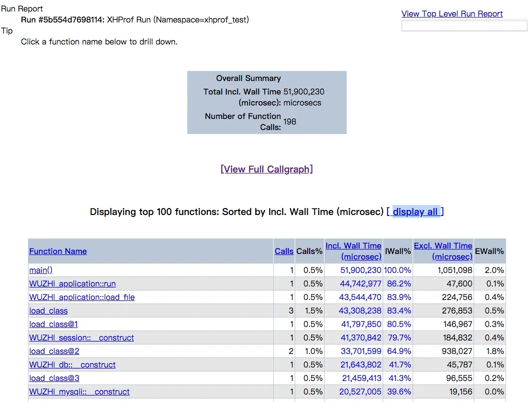Click the EWall% column header
Screen dimensions: 532x402
(x=489, y=251)
